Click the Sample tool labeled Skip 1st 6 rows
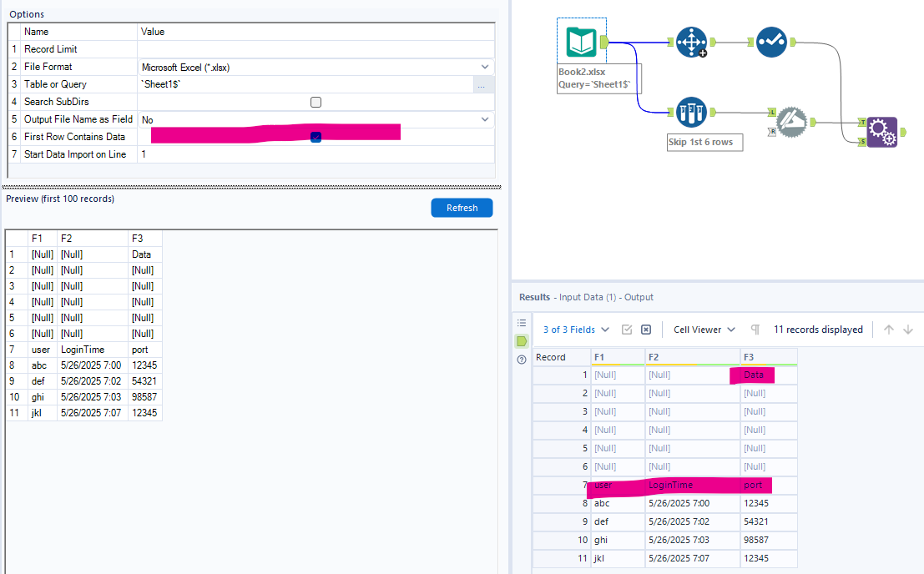 [x=692, y=111]
